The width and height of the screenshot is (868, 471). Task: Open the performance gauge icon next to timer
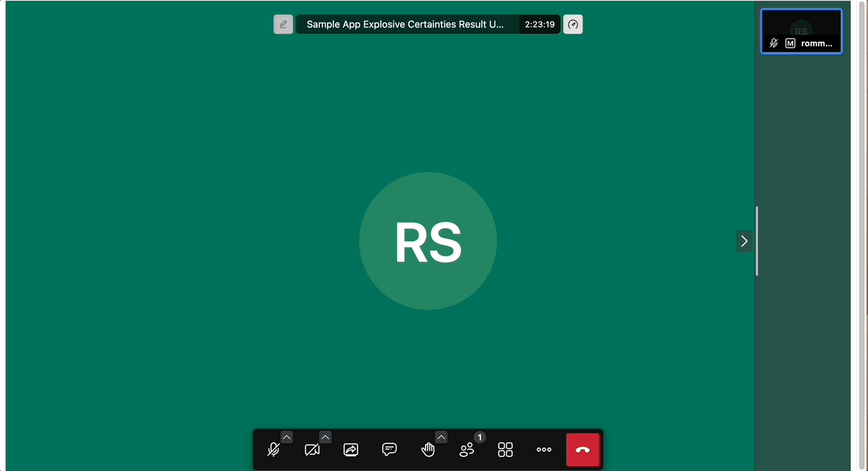(x=573, y=24)
